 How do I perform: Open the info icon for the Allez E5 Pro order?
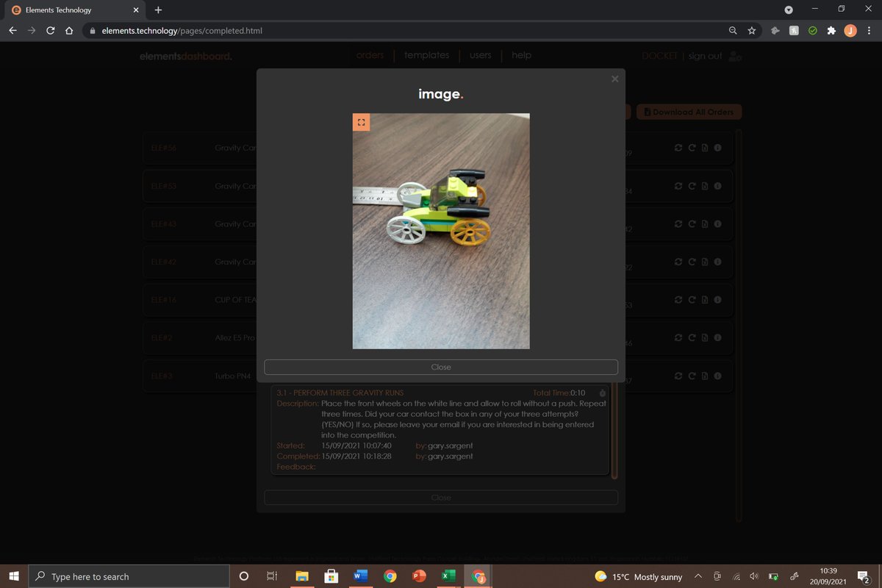(x=717, y=337)
